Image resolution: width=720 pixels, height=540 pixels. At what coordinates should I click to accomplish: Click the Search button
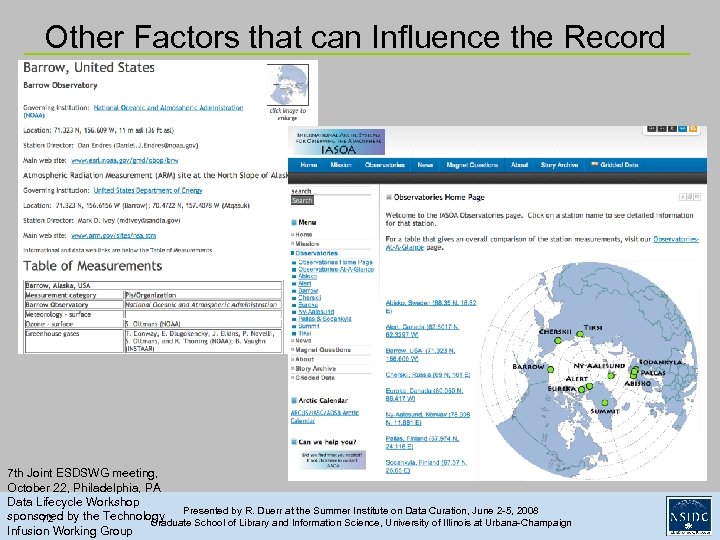pyautogui.click(x=302, y=201)
